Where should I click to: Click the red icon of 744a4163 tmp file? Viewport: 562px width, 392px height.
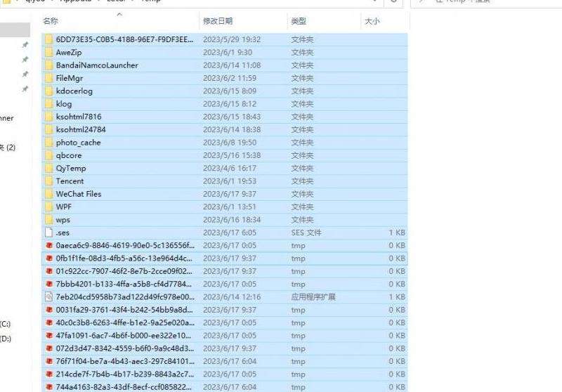click(x=48, y=387)
